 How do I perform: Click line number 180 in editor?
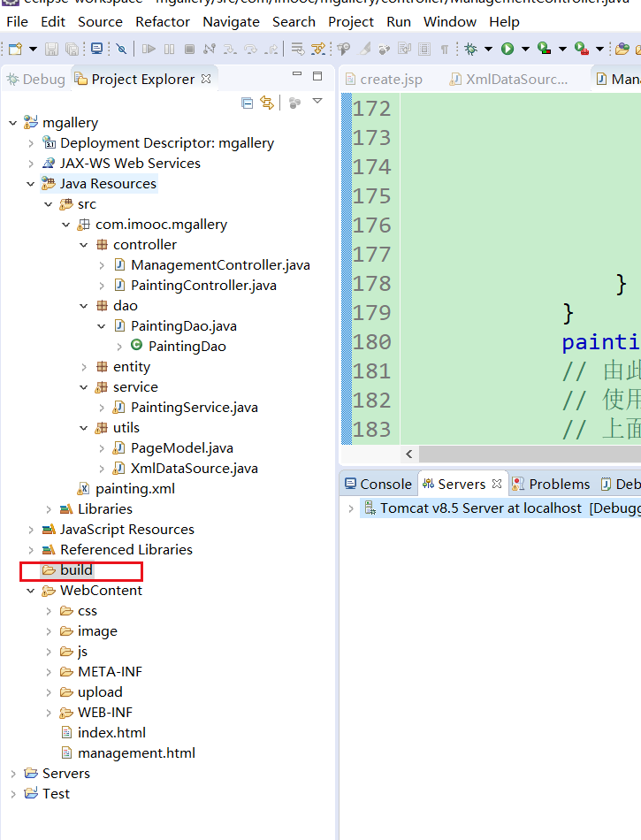[371, 342]
